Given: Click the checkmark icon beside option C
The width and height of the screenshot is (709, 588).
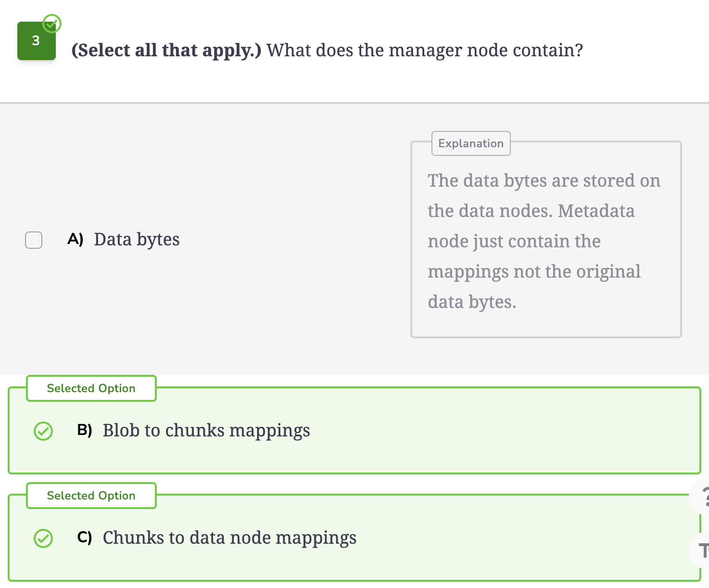Looking at the screenshot, I should coord(43,538).
